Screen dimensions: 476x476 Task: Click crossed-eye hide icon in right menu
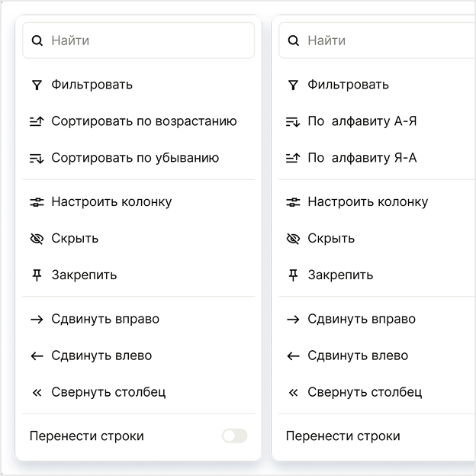point(293,239)
